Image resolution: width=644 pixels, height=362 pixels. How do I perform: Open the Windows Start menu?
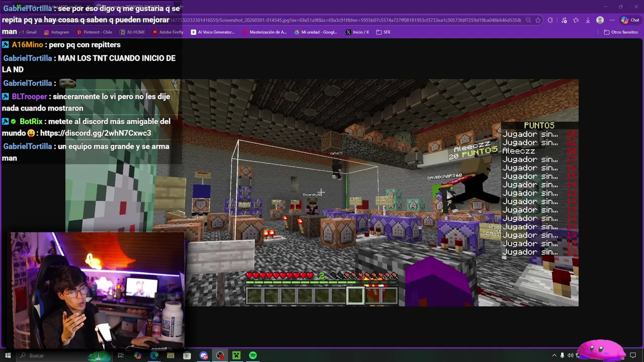(x=8, y=355)
